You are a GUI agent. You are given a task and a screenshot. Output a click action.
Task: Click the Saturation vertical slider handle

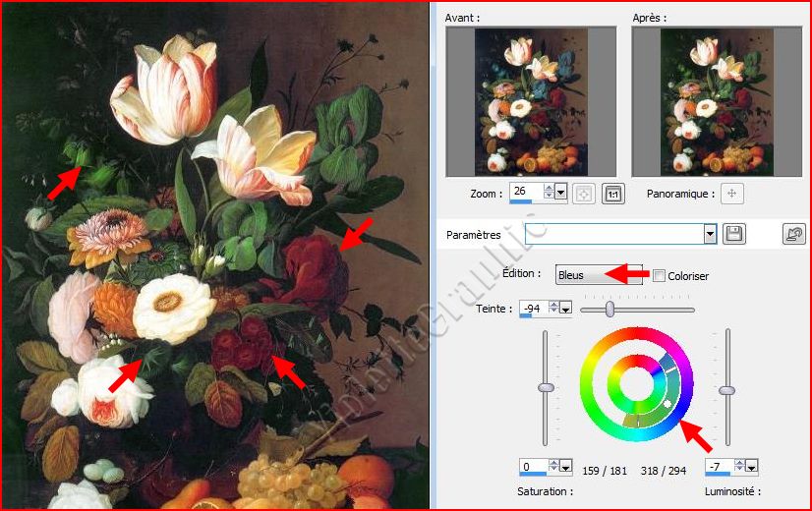[546, 388]
